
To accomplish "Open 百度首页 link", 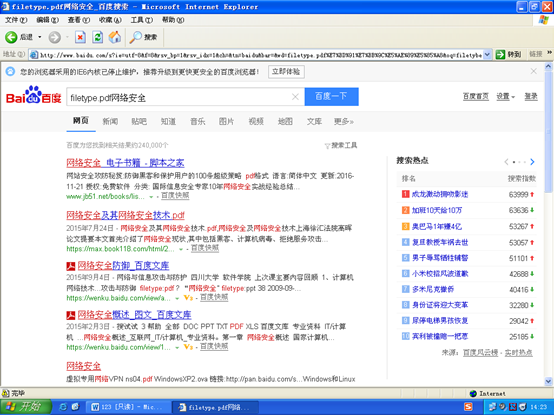I will point(476,96).
